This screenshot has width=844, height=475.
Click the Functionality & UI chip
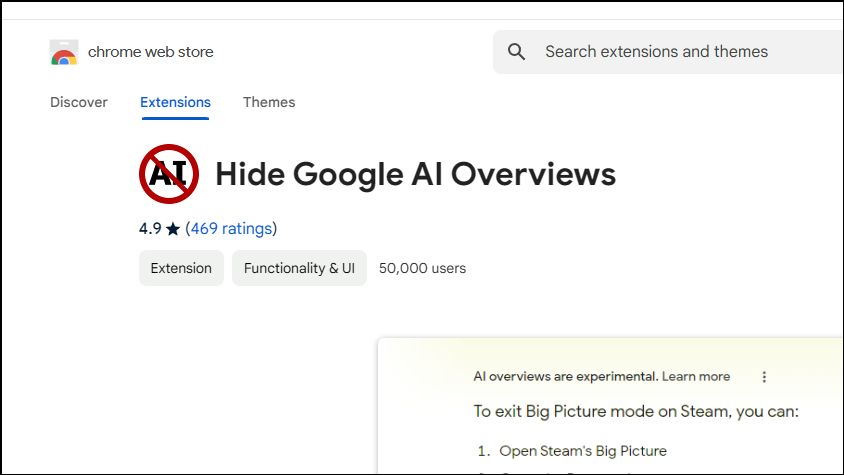coord(299,268)
